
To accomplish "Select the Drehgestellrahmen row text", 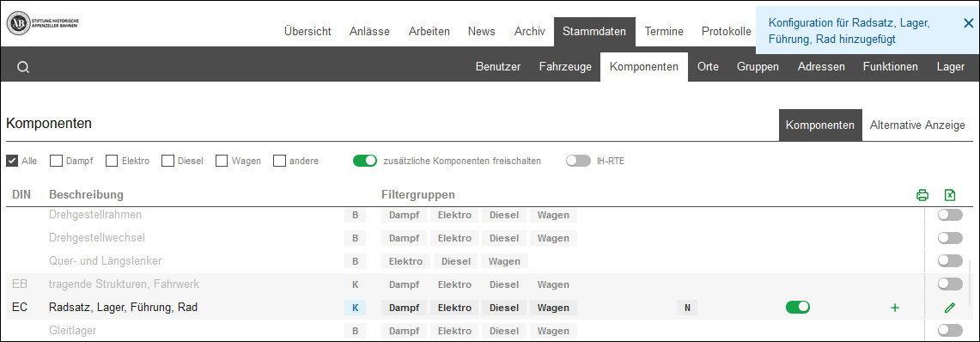I will (95, 215).
